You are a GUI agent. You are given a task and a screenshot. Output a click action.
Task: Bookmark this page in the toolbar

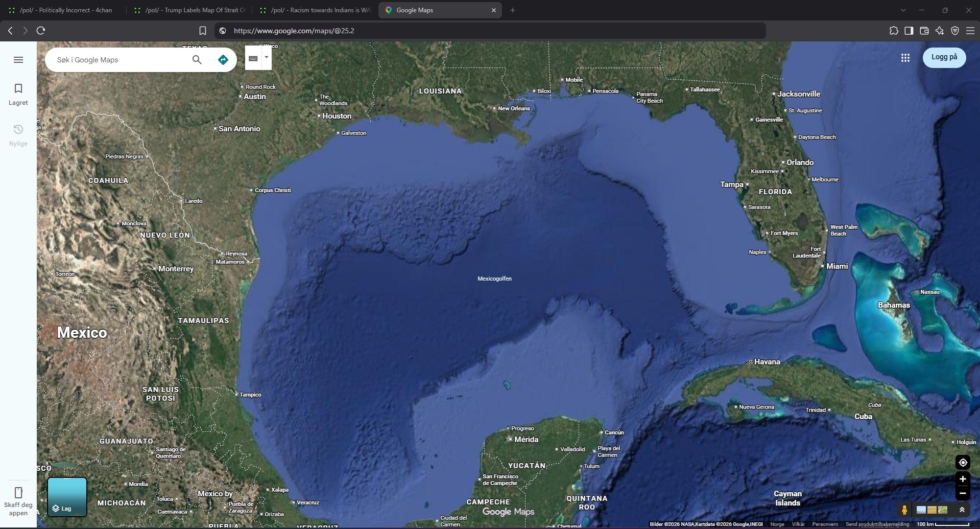coord(203,31)
